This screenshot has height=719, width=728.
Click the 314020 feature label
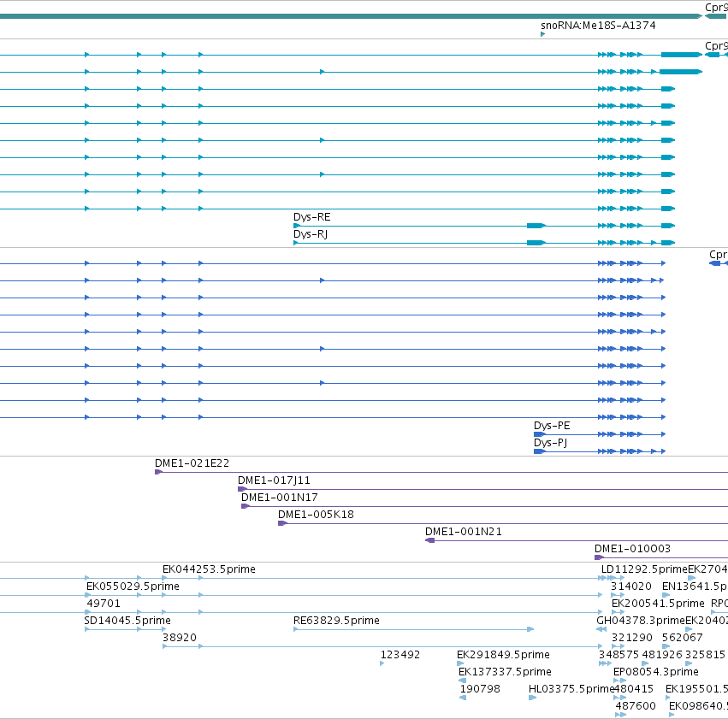pyautogui.click(x=631, y=586)
